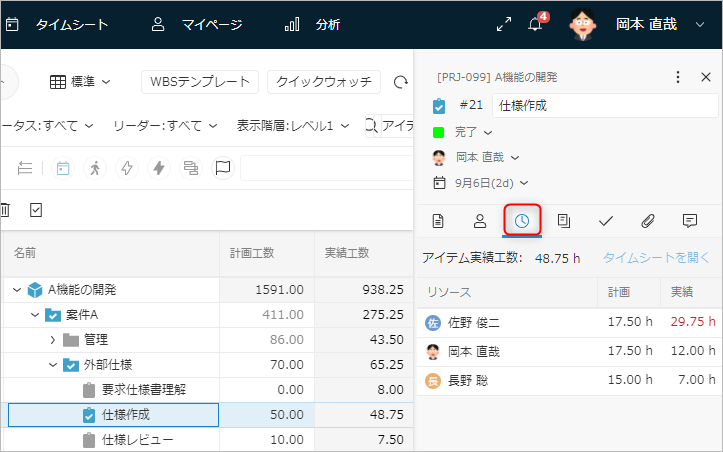Click the checkbox icon beside the trash

[x=36, y=210]
